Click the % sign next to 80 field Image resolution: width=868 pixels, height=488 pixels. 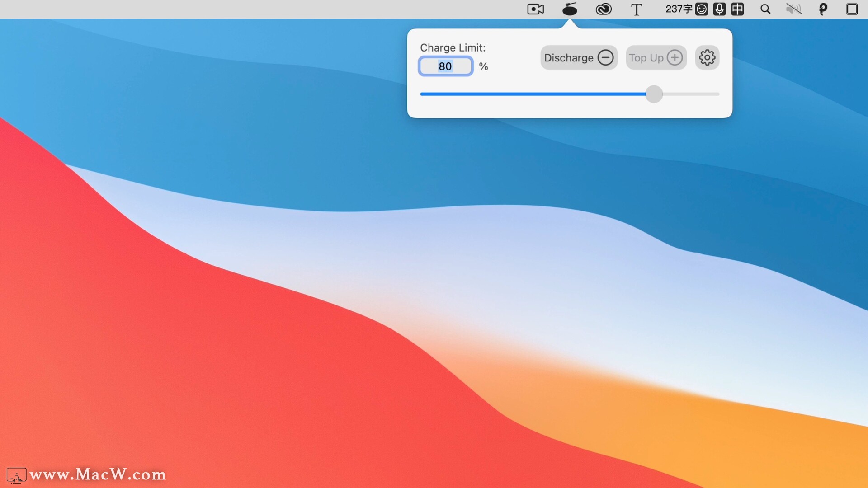point(483,66)
